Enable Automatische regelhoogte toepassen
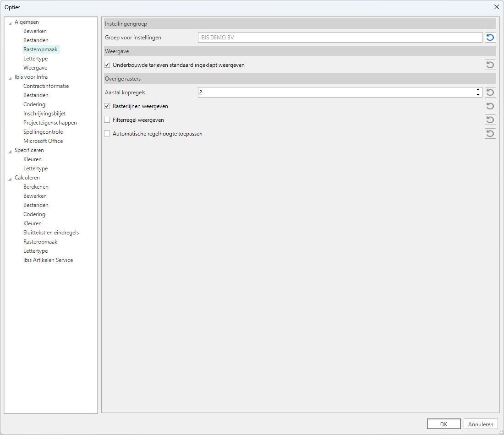The width and height of the screenshot is (504, 435). click(x=107, y=134)
